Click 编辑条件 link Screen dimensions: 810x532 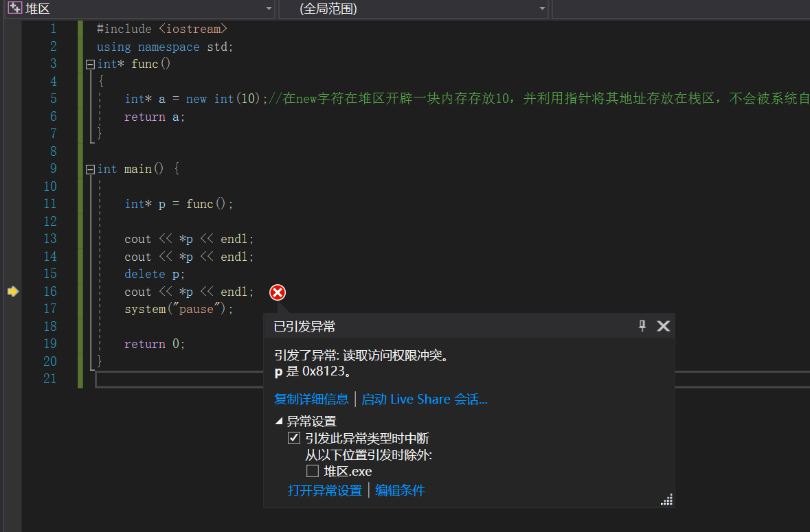click(x=400, y=490)
